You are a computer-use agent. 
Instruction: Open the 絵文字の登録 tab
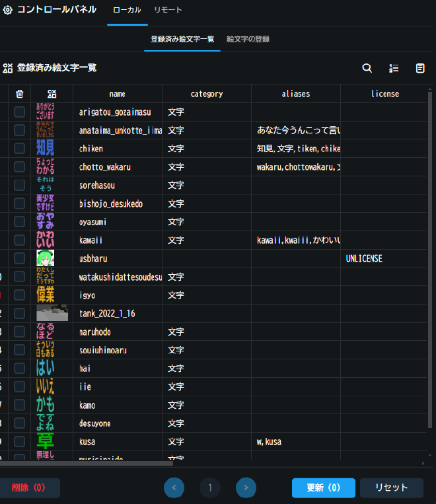click(x=248, y=39)
